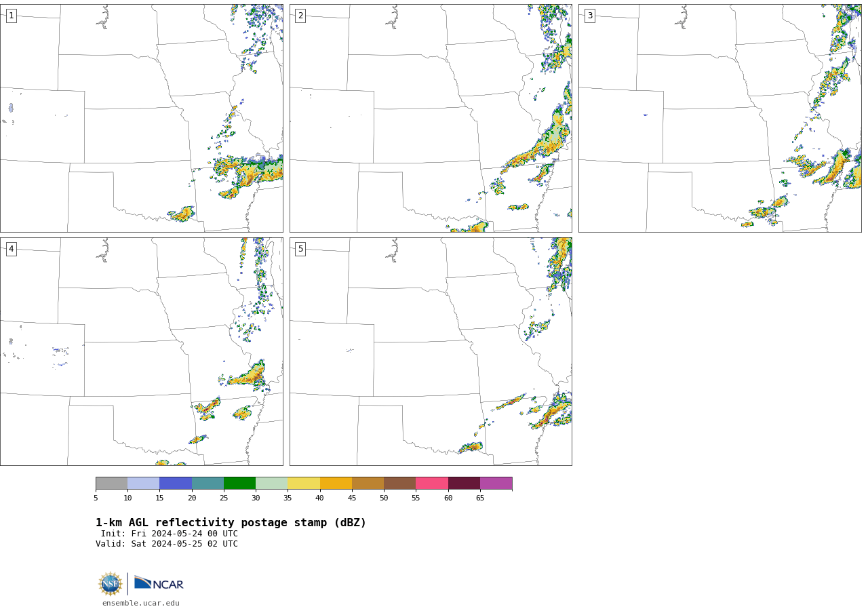This screenshot has height=611, width=868.
Task: Click the dark green 25-30 dBZ swatch
Action: (x=239, y=484)
